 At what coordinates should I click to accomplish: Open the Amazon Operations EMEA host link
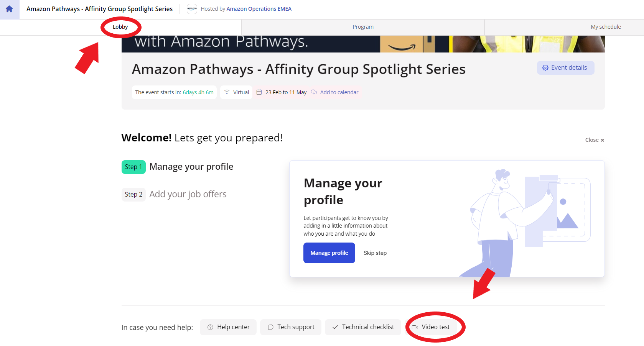click(x=259, y=9)
